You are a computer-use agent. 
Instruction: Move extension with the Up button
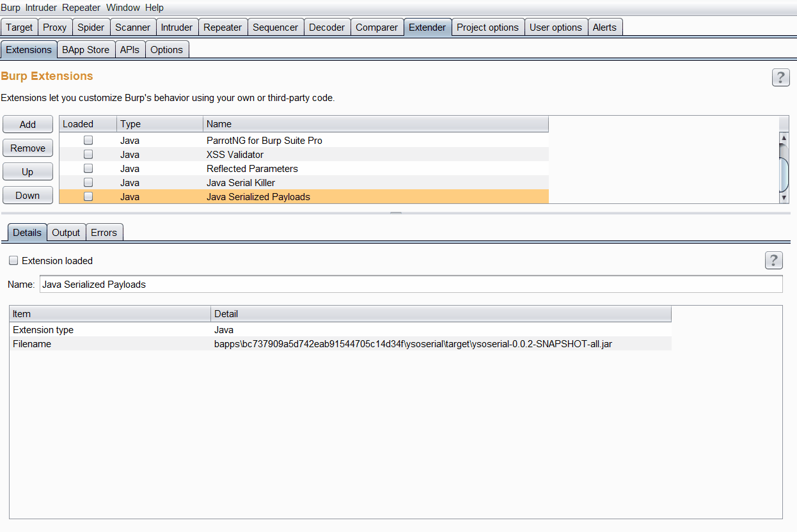click(x=28, y=171)
